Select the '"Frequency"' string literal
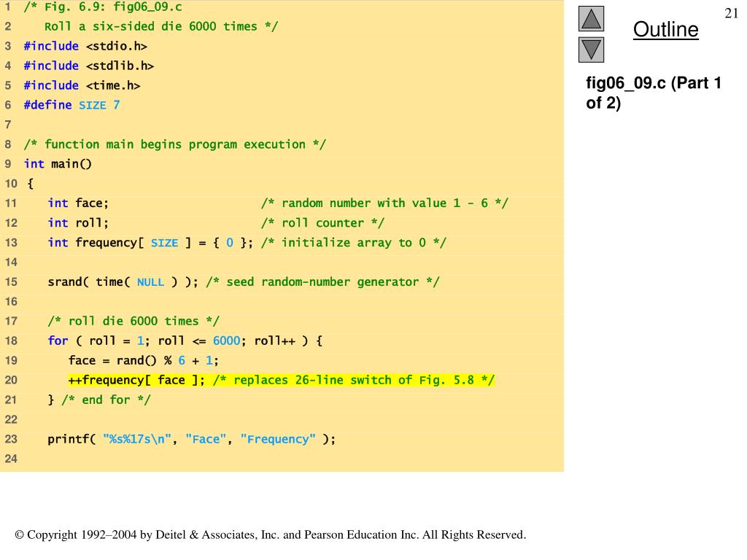 278,439
